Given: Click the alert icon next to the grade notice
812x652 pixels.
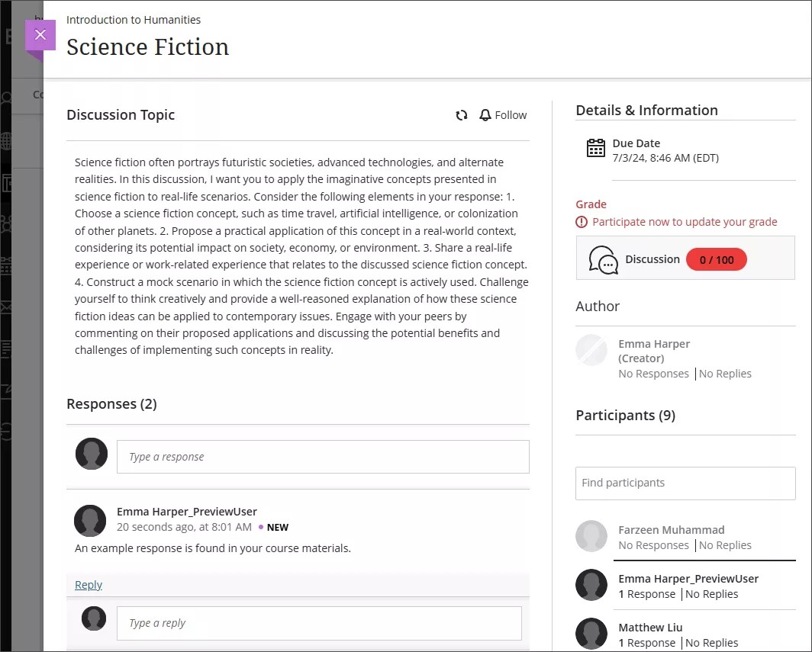Looking at the screenshot, I should pyautogui.click(x=583, y=221).
